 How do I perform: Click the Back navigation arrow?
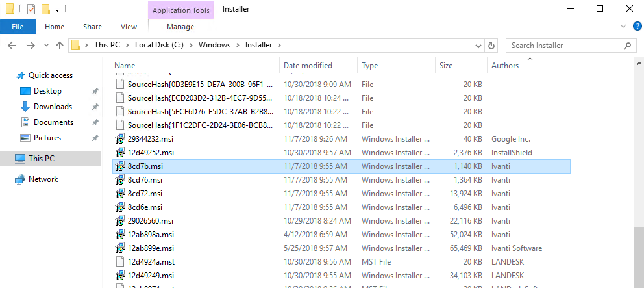[x=12, y=46]
